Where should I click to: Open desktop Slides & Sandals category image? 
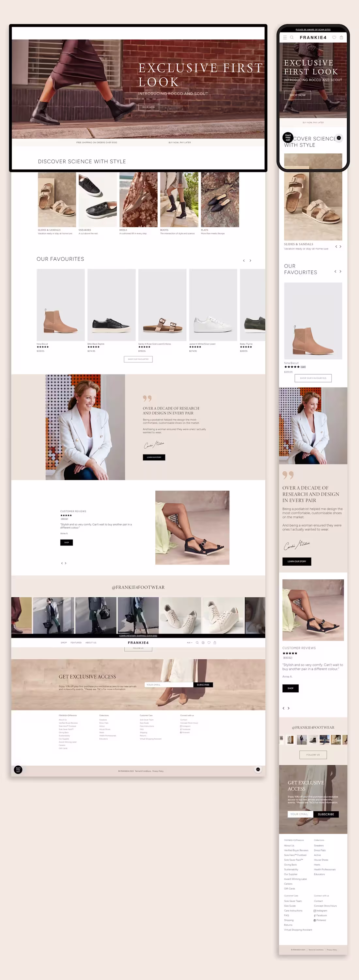pos(57,199)
